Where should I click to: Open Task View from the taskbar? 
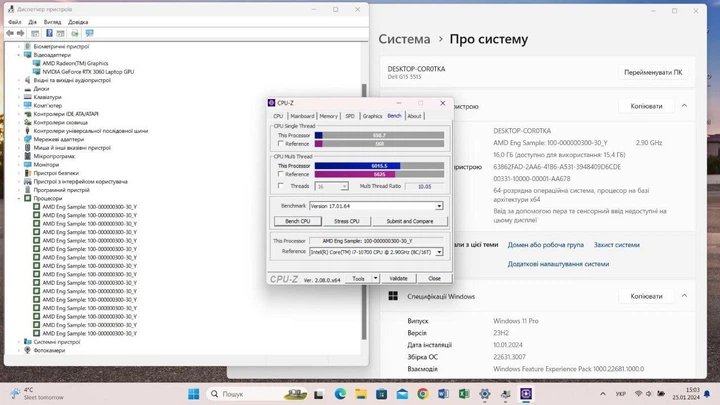pos(319,394)
